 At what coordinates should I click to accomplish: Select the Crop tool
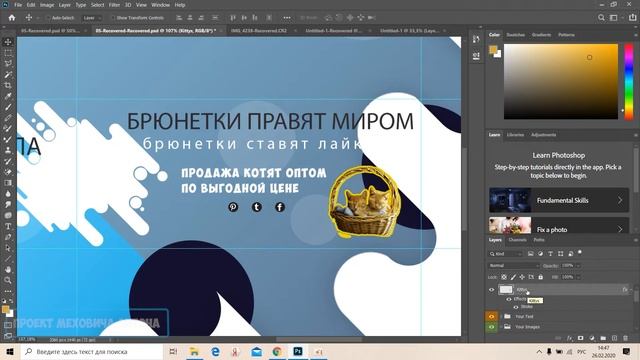[x=8, y=85]
